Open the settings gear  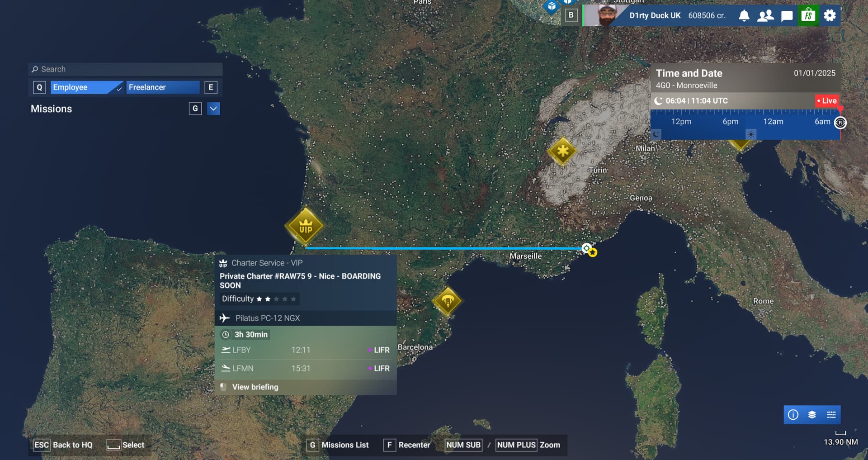[830, 16]
